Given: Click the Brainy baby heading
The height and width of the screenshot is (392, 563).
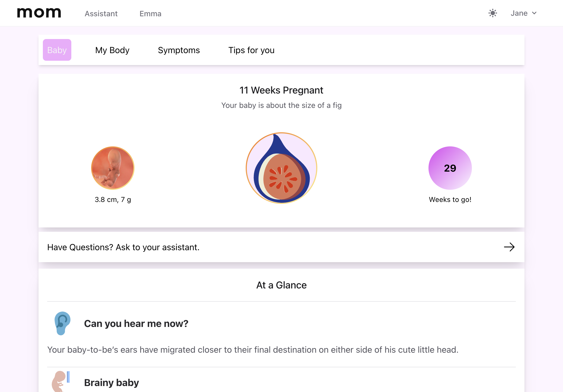Looking at the screenshot, I should coord(111,383).
